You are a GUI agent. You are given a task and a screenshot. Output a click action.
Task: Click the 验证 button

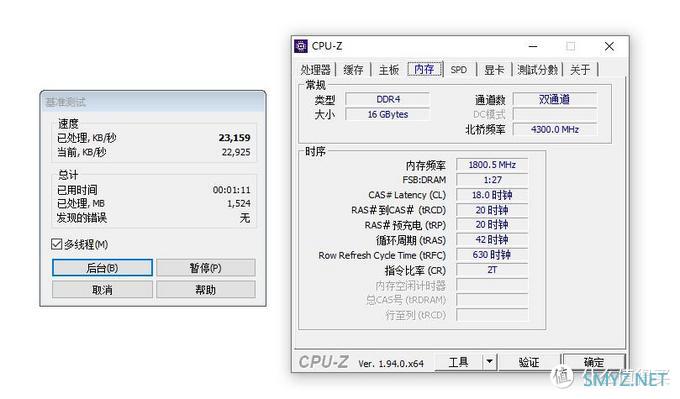pos(529,361)
